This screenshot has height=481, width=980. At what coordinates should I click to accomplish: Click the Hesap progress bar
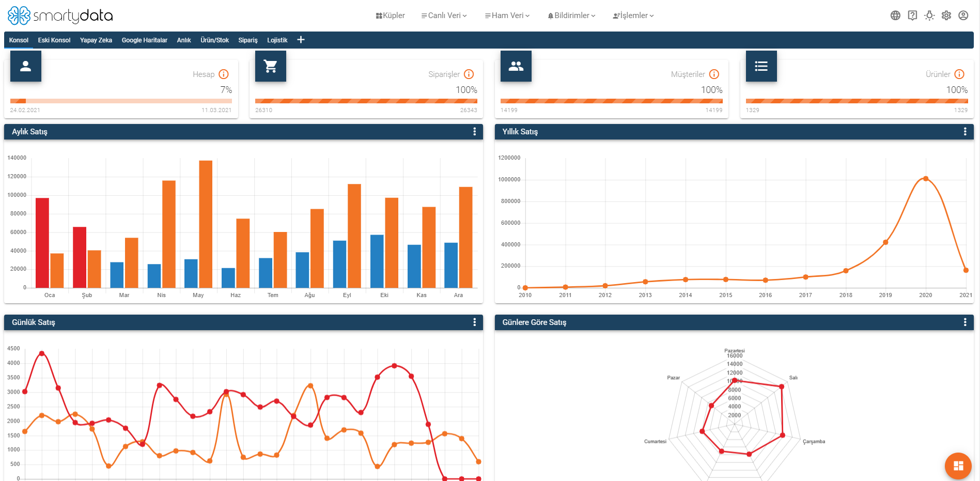tap(121, 101)
